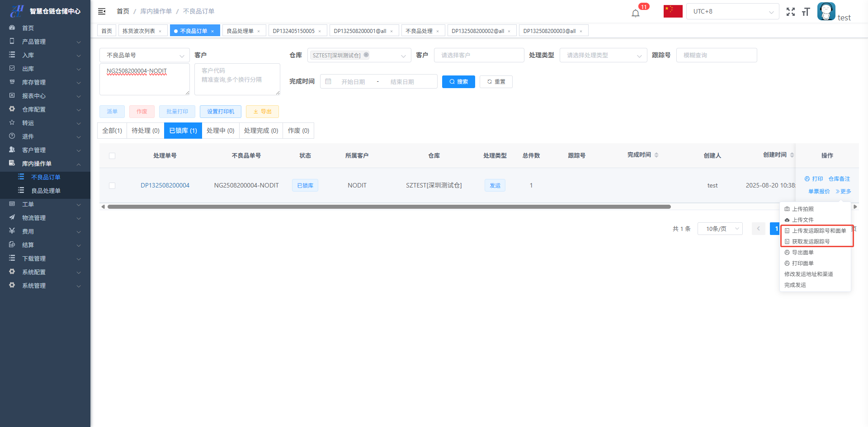
Task: Toggle fullscreen mode icon
Action: tap(790, 12)
